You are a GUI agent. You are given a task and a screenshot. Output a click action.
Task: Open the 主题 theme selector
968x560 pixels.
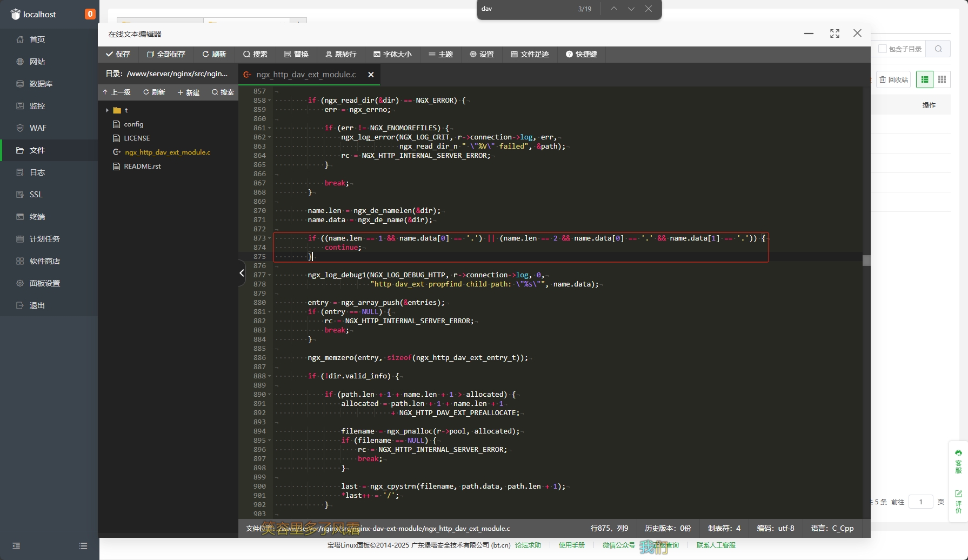[440, 54]
